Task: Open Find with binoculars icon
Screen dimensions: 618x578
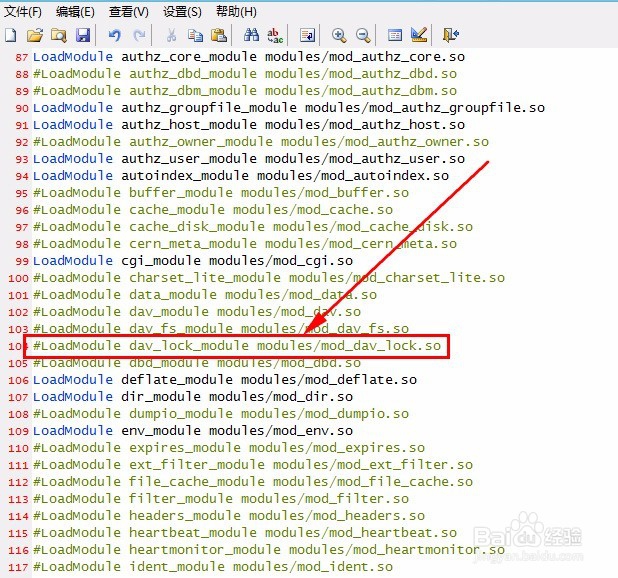Action: 251,35
